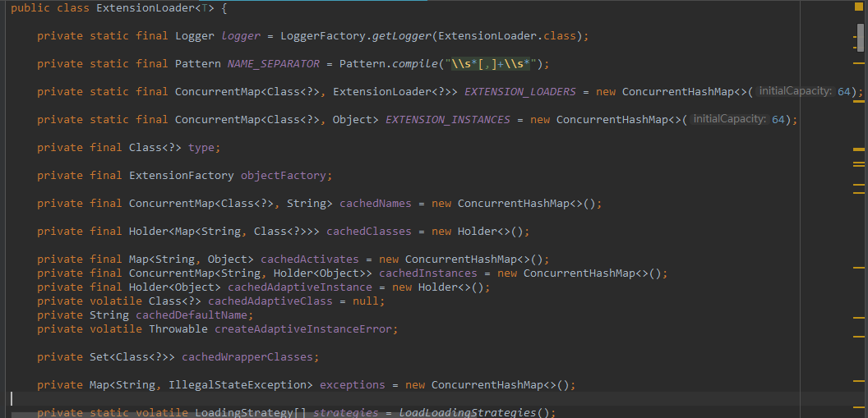Click the highlighted regex string literal

491,63
